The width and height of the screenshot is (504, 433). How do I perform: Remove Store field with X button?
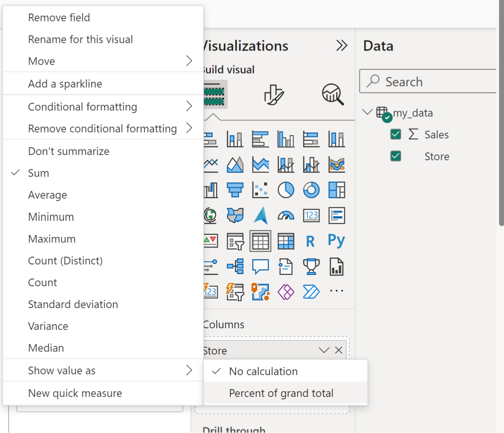click(x=339, y=350)
